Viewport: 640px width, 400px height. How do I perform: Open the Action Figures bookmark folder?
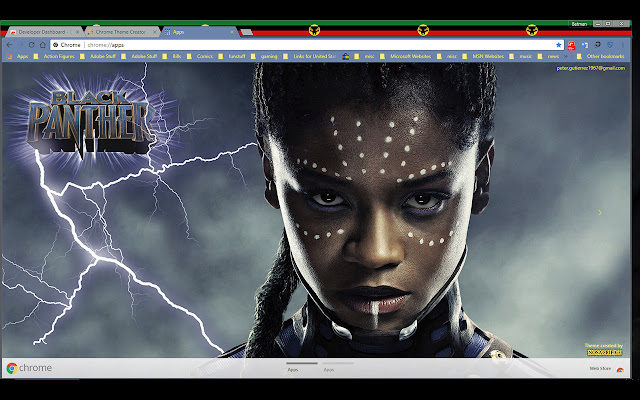point(54,56)
